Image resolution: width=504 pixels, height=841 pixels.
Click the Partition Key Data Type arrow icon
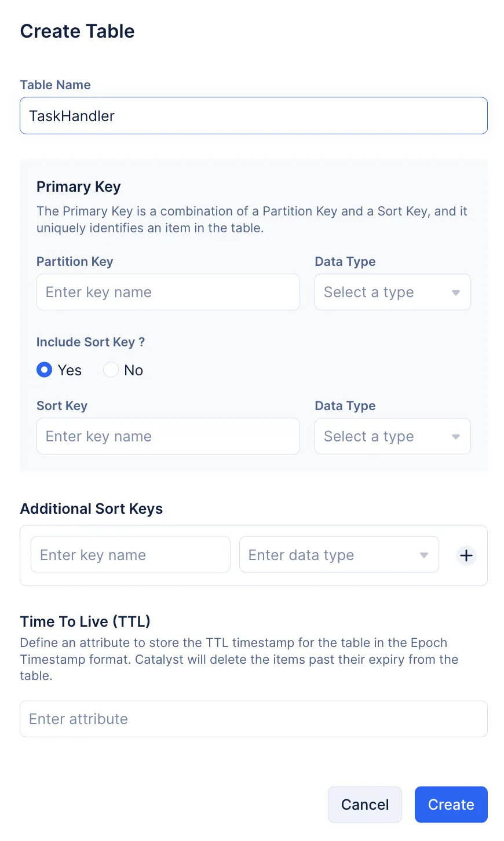click(456, 292)
